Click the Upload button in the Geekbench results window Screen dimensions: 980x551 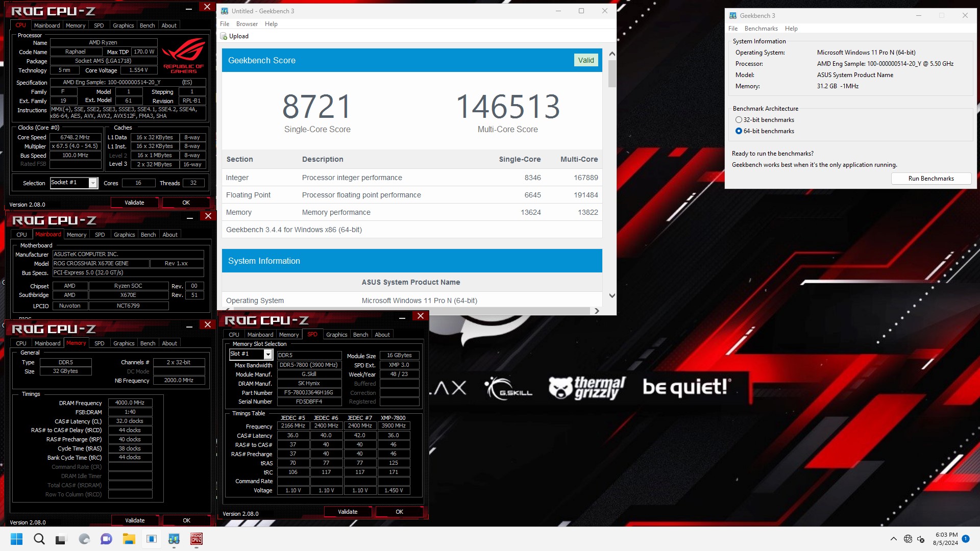[x=234, y=36]
